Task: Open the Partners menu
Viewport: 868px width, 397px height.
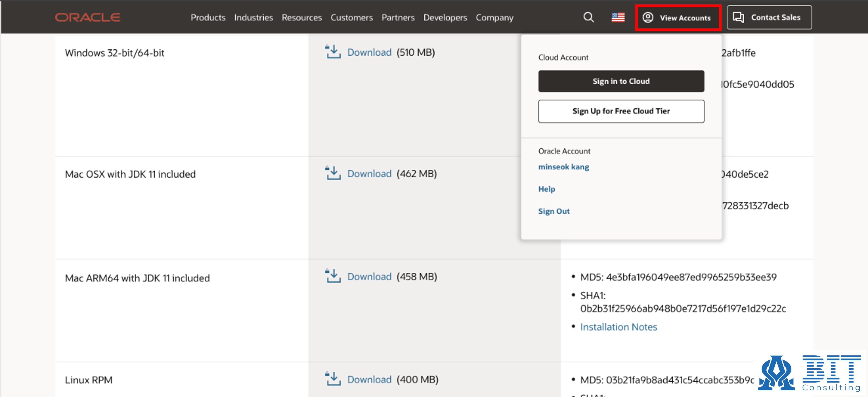Action: (398, 18)
